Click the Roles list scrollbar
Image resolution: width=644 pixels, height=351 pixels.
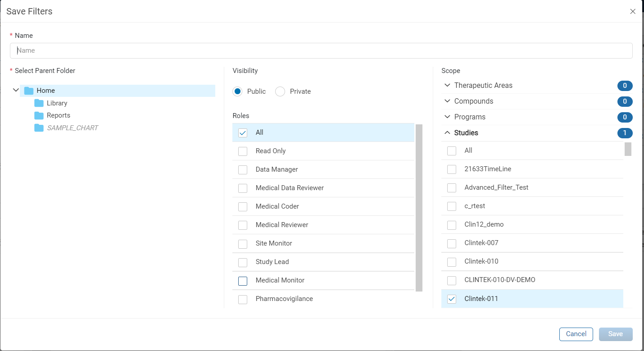tap(419, 208)
